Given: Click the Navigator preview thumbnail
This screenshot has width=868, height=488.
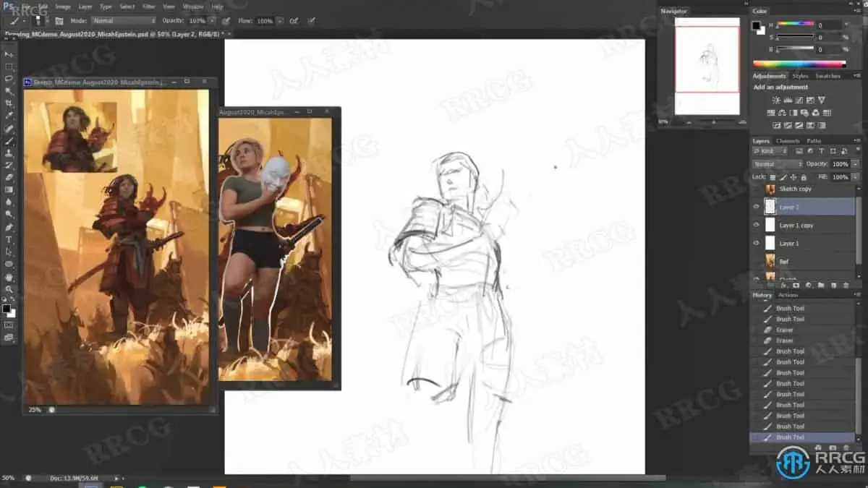Looking at the screenshot, I should [707, 66].
